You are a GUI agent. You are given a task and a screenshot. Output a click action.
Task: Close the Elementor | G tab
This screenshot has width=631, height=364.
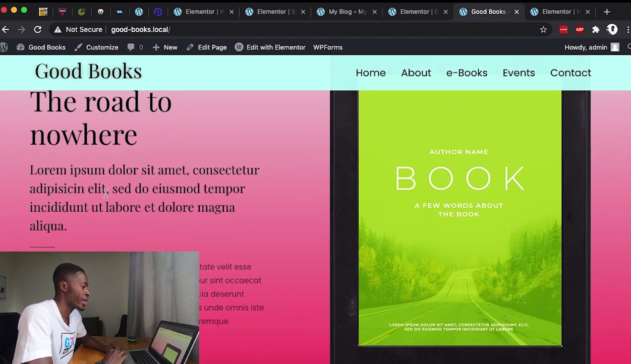point(445,12)
